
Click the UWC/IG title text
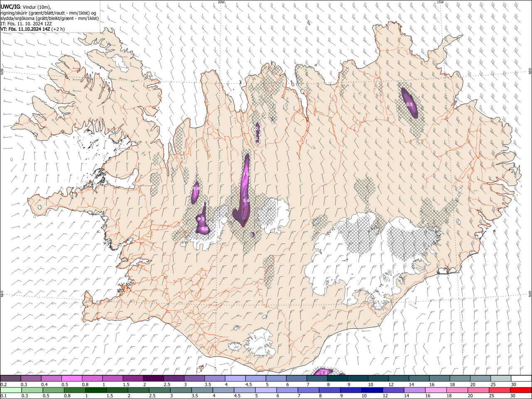(10, 7)
